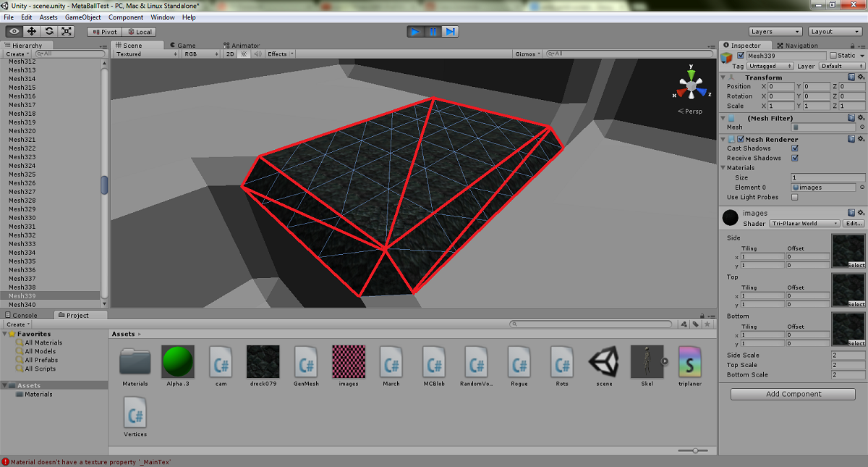Open the Component menu

[126, 17]
